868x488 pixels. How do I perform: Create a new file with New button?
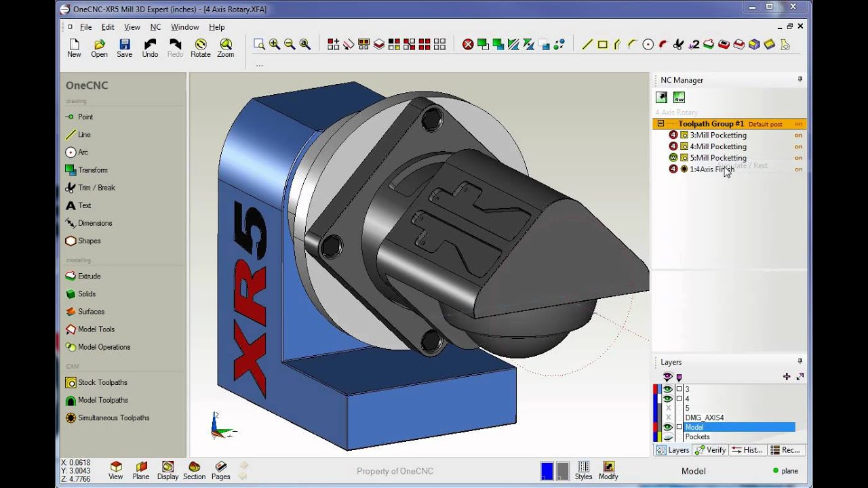[74, 48]
